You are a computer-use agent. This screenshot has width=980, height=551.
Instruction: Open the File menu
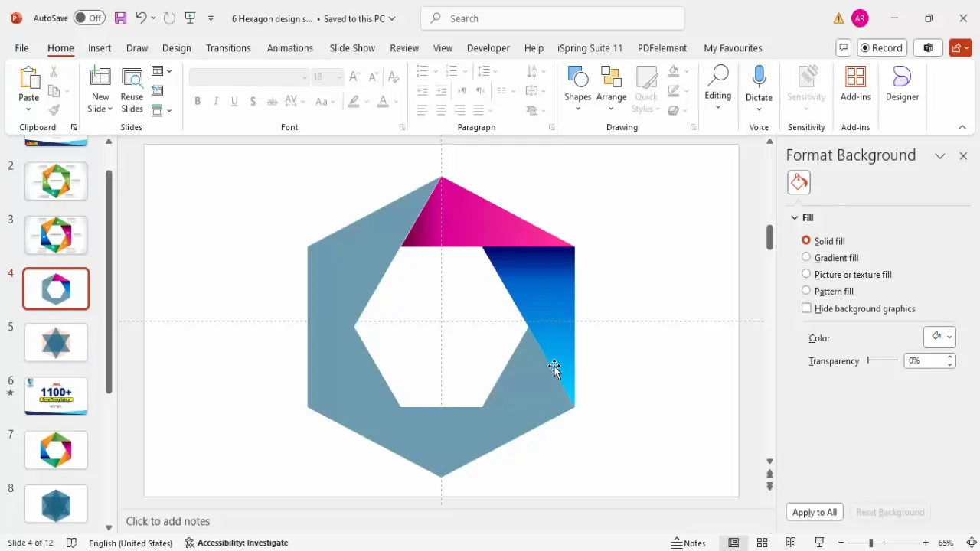[21, 47]
